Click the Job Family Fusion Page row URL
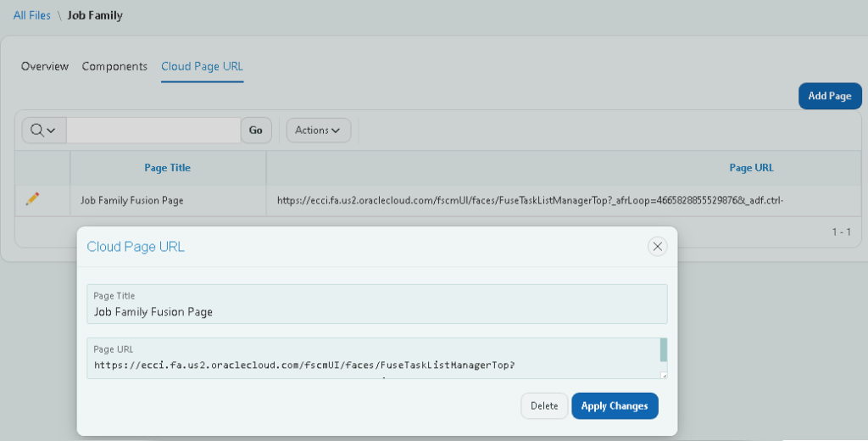Image resolution: width=868 pixels, height=441 pixels. 530,200
